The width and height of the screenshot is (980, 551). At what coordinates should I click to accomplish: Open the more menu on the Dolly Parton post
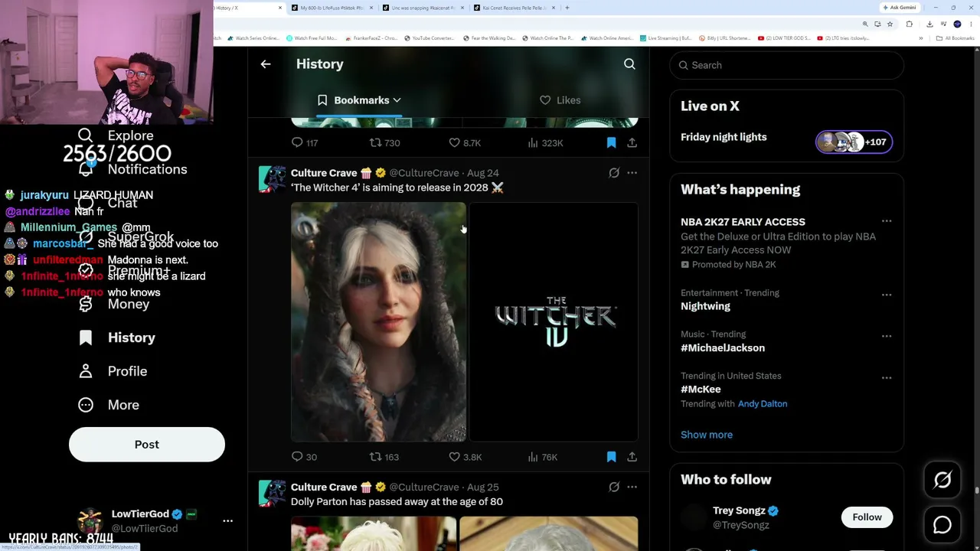pos(632,487)
